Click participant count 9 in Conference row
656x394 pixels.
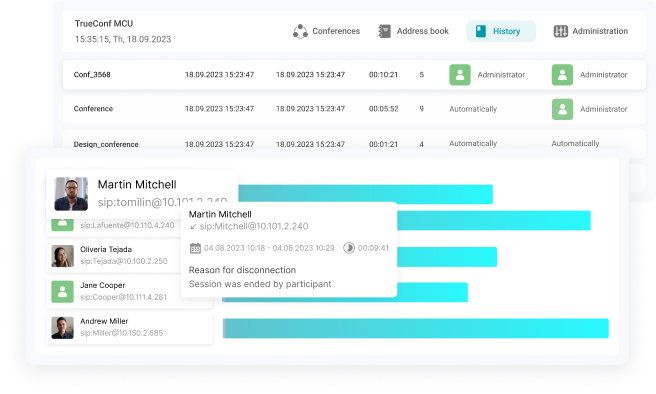tap(421, 109)
